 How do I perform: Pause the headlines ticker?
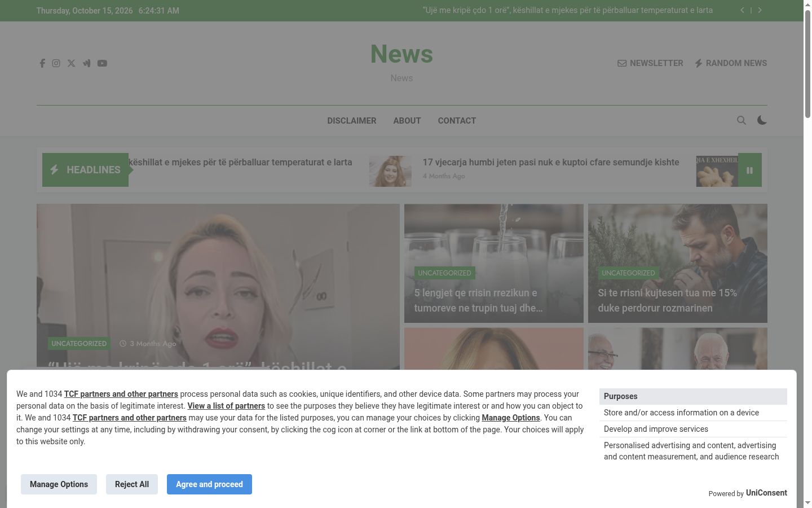(x=749, y=170)
